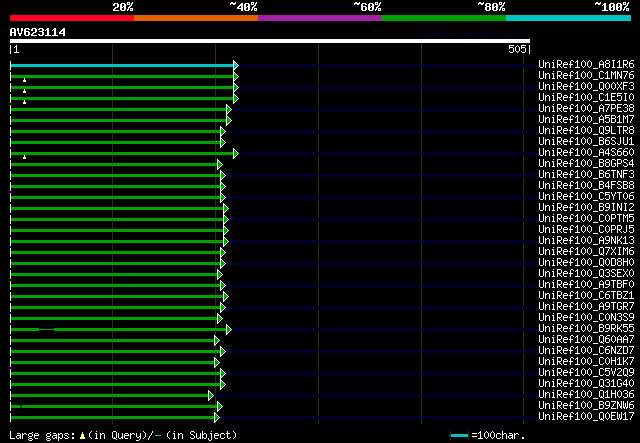The height and width of the screenshot is (443, 640).
Task: Click the AV623114 query name
Action: click(38, 32)
